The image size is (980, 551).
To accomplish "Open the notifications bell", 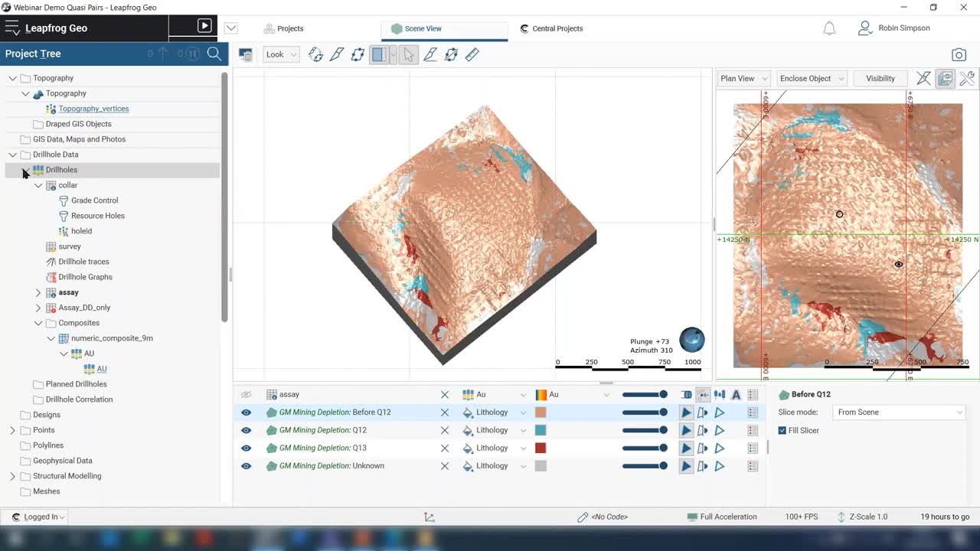I will point(829,28).
